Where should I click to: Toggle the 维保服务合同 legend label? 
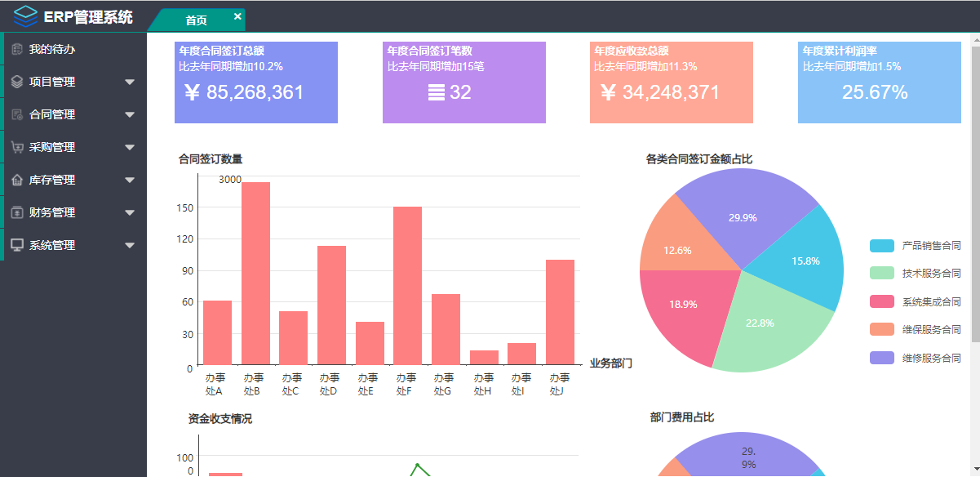[x=931, y=330]
